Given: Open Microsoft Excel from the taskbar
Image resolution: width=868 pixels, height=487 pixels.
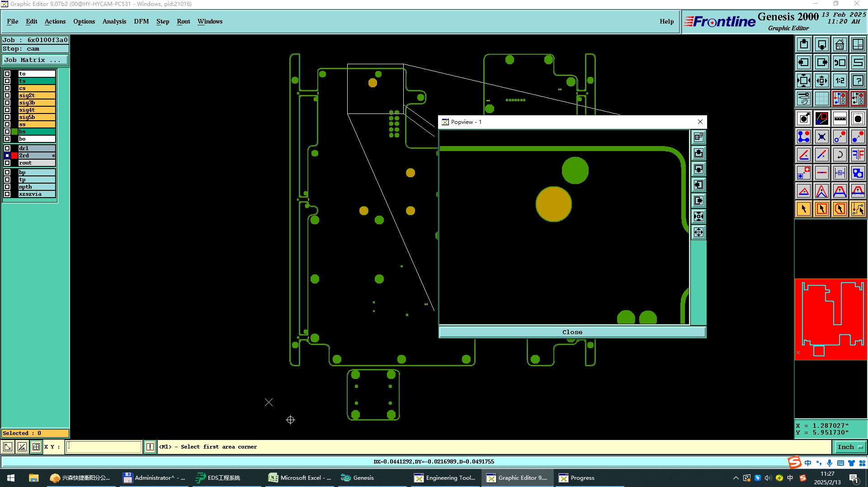Looking at the screenshot, I should [300, 478].
